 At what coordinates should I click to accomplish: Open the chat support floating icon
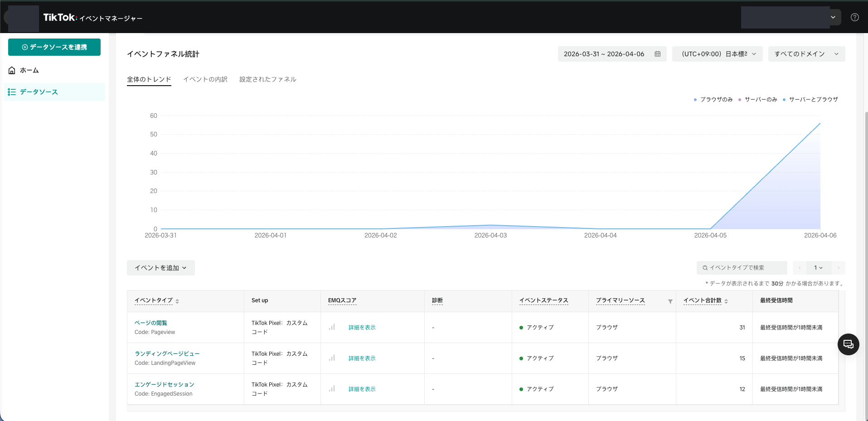tap(848, 344)
